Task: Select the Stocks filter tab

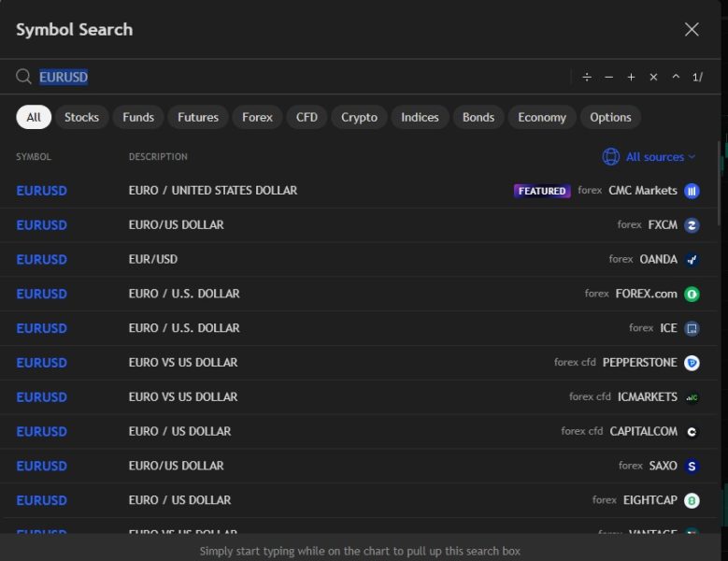Action: pyautogui.click(x=81, y=117)
